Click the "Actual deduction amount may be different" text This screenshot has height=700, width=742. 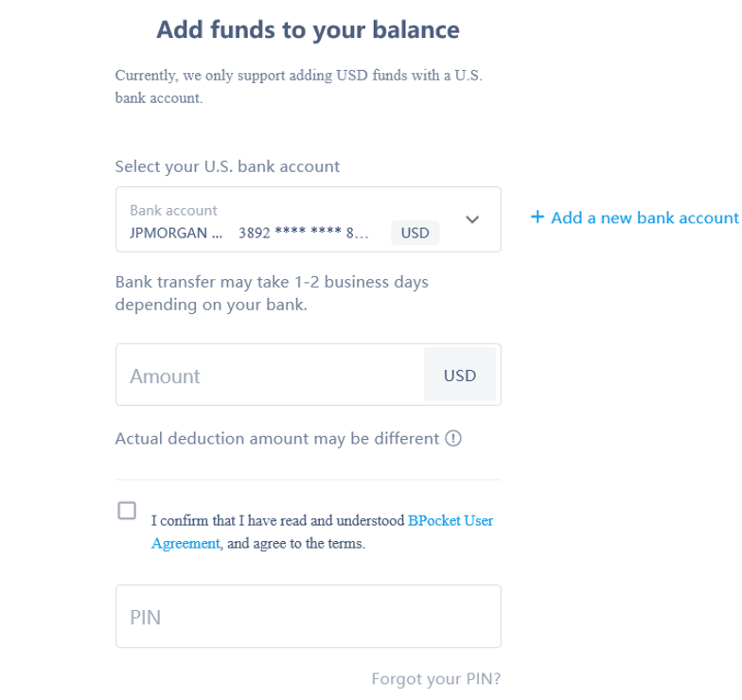(x=276, y=439)
